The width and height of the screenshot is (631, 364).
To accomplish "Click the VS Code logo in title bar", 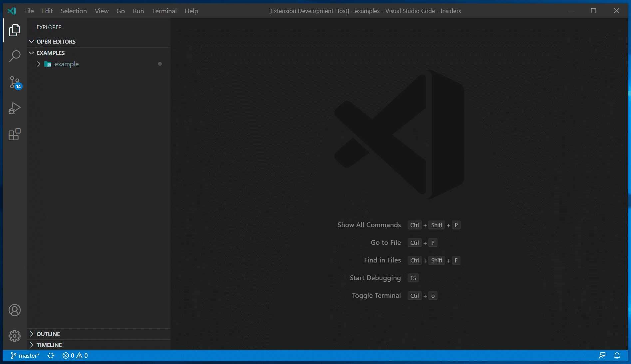I will click(12, 11).
